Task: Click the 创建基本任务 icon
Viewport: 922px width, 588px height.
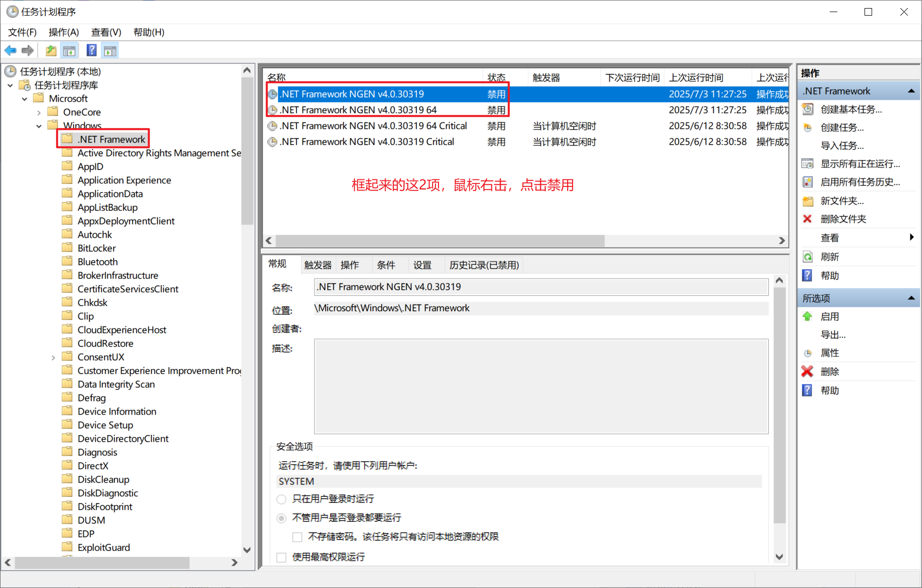Action: coord(807,109)
